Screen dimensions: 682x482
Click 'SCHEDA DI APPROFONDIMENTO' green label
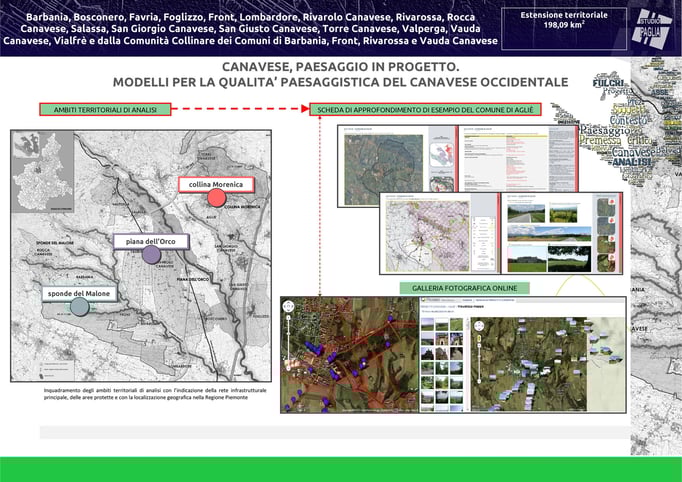click(425, 110)
